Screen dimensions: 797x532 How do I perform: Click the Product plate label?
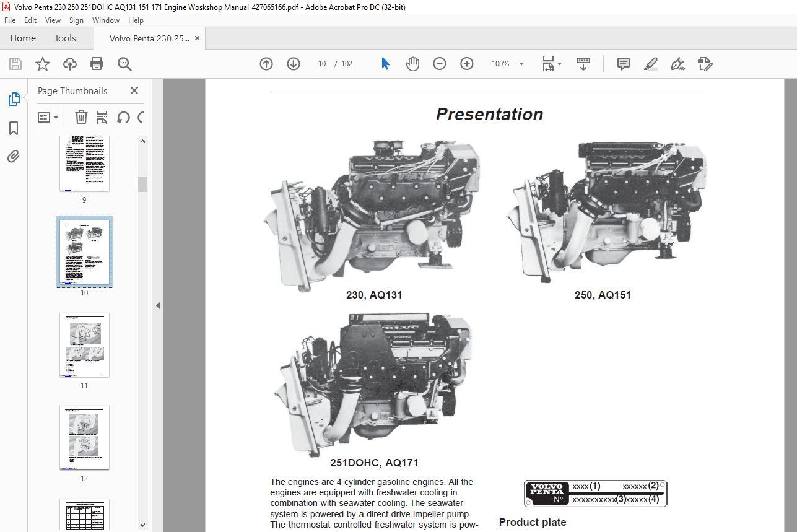(x=533, y=522)
